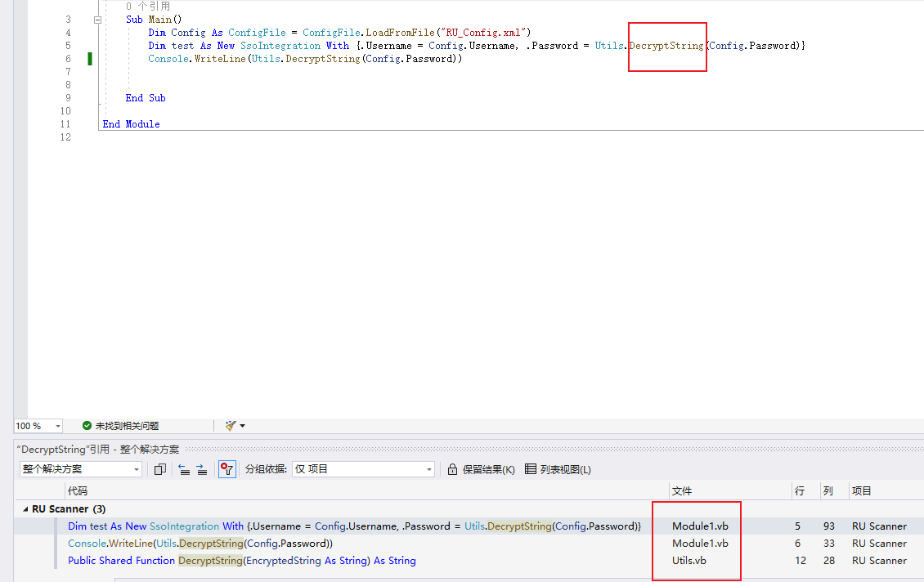The image size is (924, 582).
Task: Click Console in code line 6
Action: [168, 58]
